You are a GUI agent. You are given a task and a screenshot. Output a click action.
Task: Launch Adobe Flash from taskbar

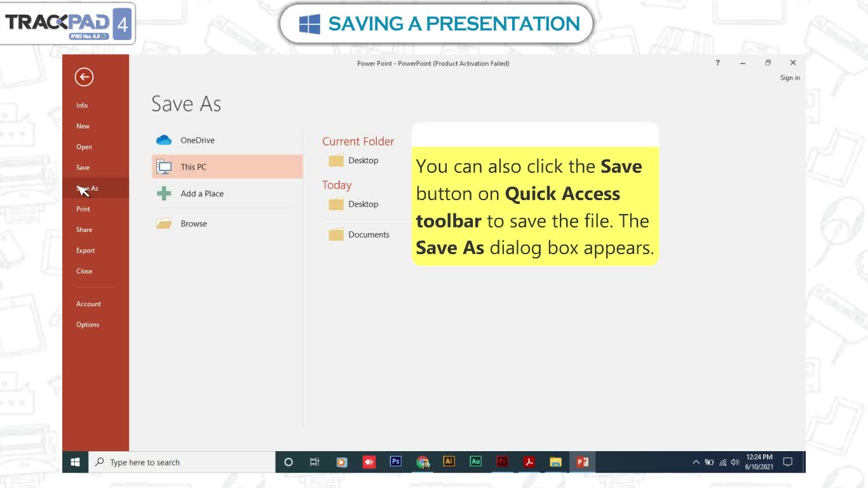pos(502,462)
